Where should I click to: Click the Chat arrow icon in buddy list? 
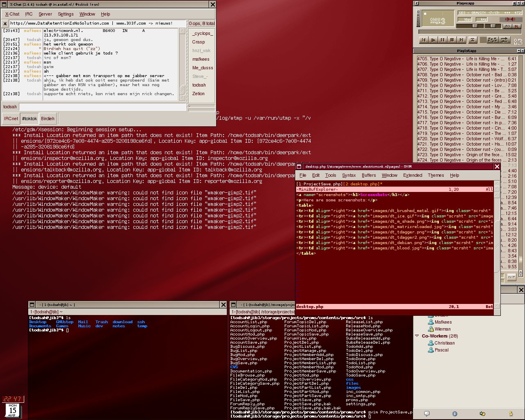[x=482, y=414]
